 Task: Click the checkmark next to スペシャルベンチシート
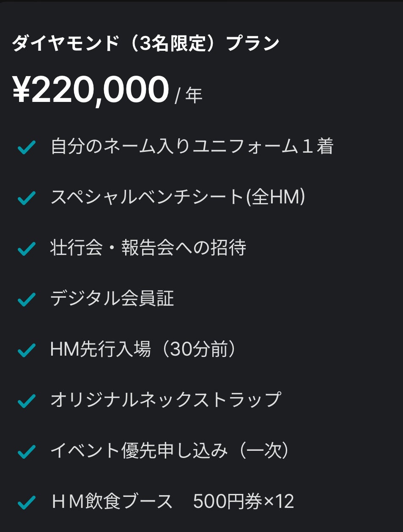click(26, 198)
